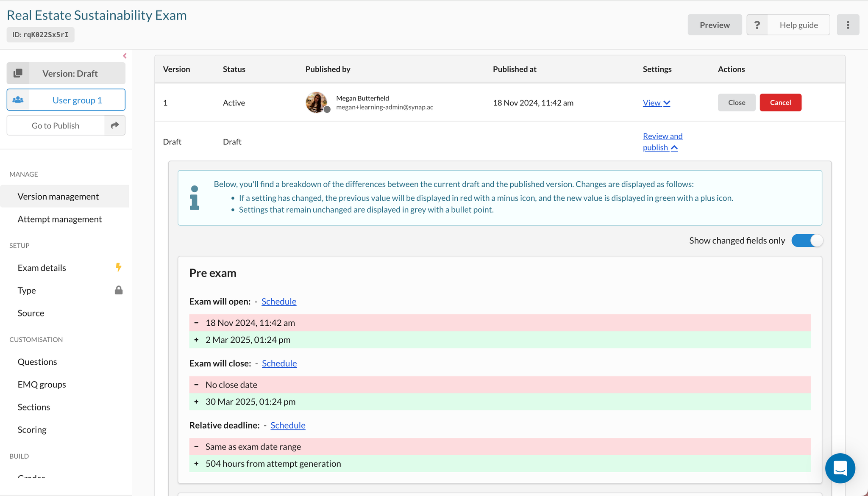Screen dimensions: 868x496
Task: Click Megan Butterfield's avatar photo
Action: [316, 102]
